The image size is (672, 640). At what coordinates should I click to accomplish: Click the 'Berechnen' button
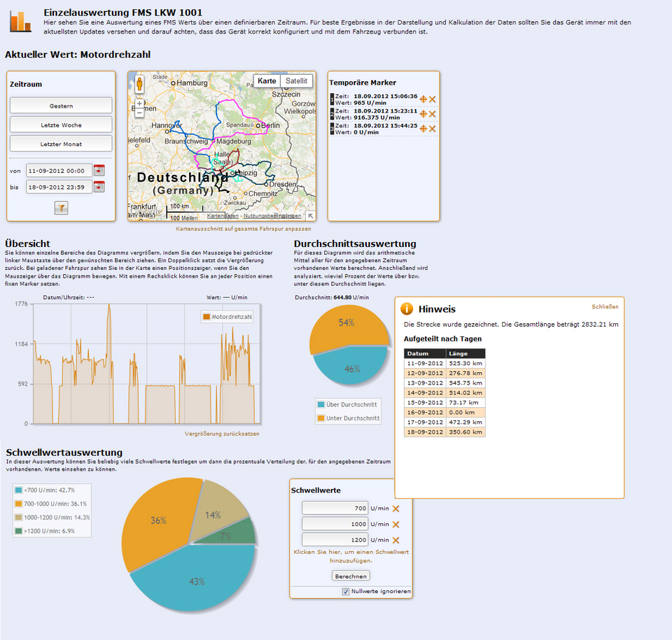[x=351, y=576]
